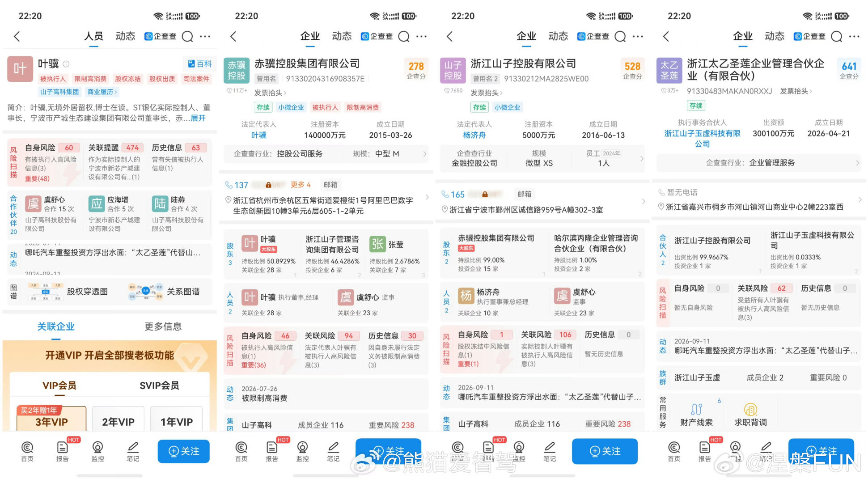Tap back arrow in 叶骥 person screen
Viewport: 868px width, 483px height.
(x=17, y=36)
